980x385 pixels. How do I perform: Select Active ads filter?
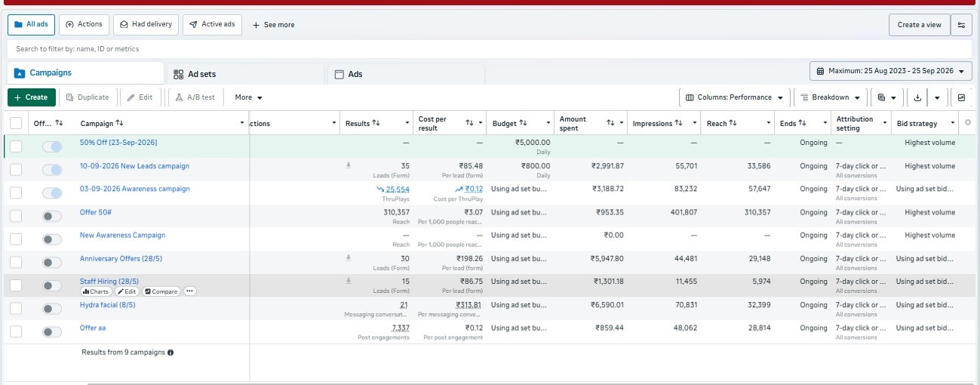[212, 25]
